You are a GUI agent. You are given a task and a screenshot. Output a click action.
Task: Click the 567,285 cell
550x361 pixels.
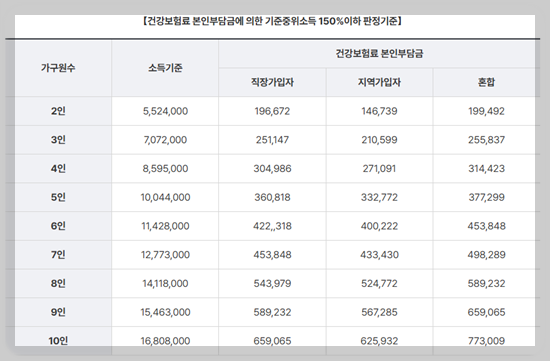tap(380, 313)
